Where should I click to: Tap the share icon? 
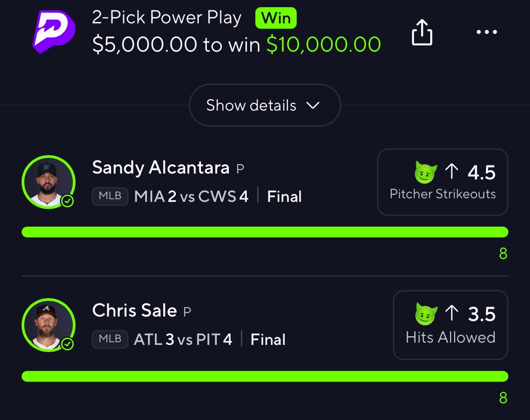[x=422, y=33]
